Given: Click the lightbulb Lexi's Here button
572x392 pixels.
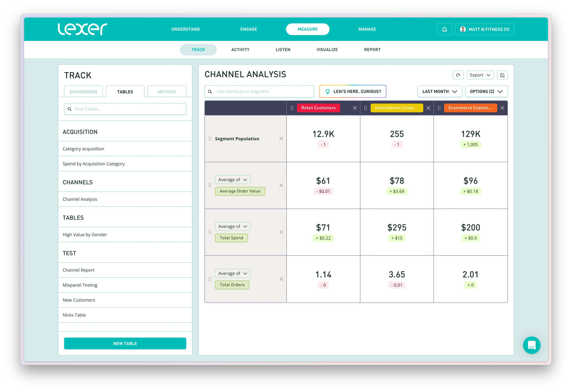Looking at the screenshot, I should point(353,91).
